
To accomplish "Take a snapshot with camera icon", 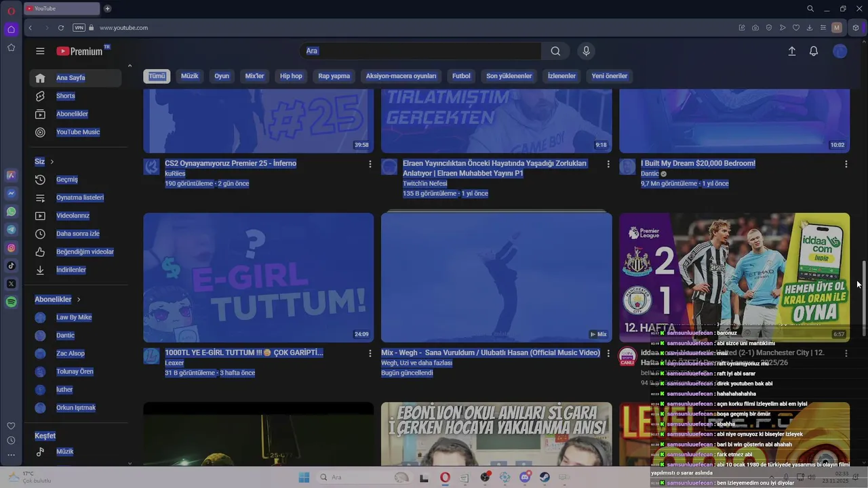I will coord(755,28).
